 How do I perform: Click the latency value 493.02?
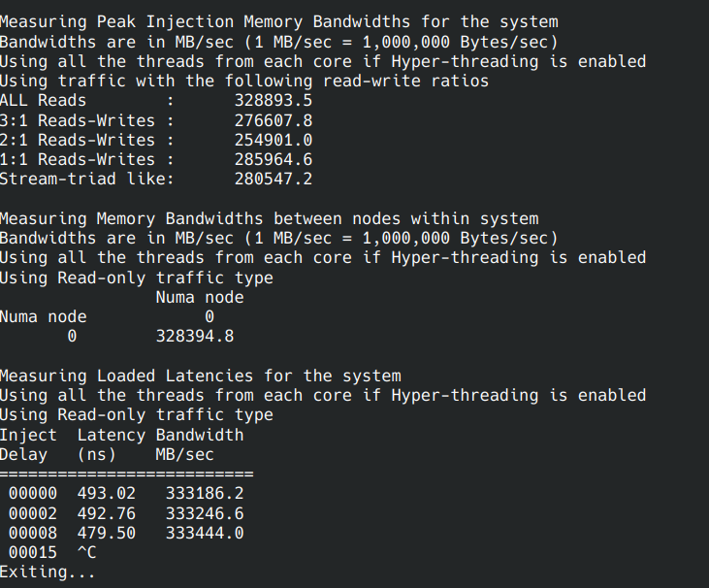[107, 493]
